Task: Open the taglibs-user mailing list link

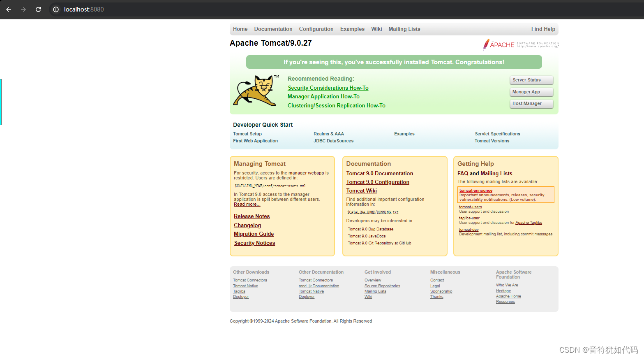Action: pos(469,218)
